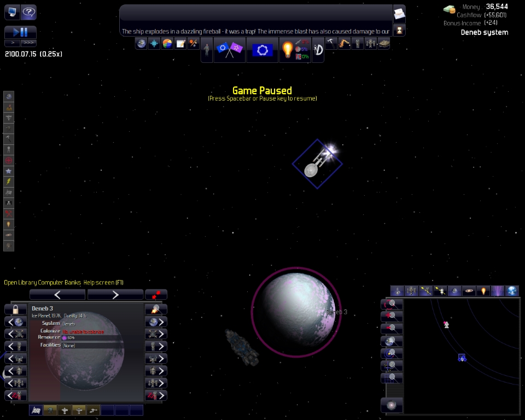Open the game menu computer icon

(x=12, y=13)
